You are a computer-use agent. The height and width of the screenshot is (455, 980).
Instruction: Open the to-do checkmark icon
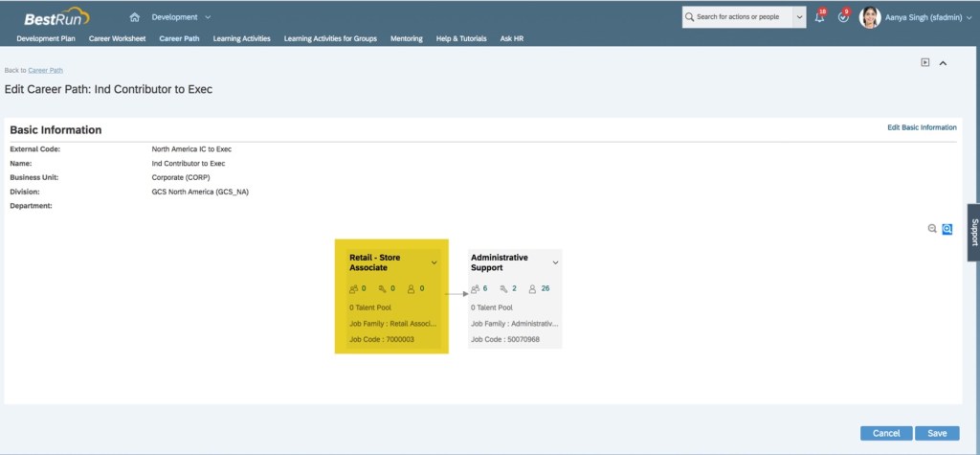click(x=843, y=17)
